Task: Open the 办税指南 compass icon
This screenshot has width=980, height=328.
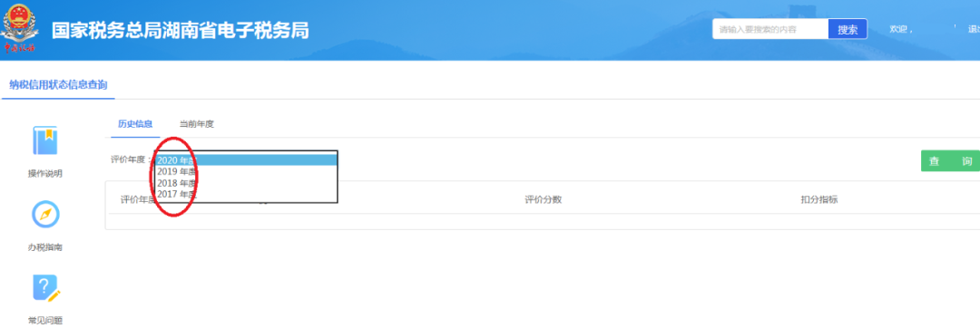Action: coord(45,215)
